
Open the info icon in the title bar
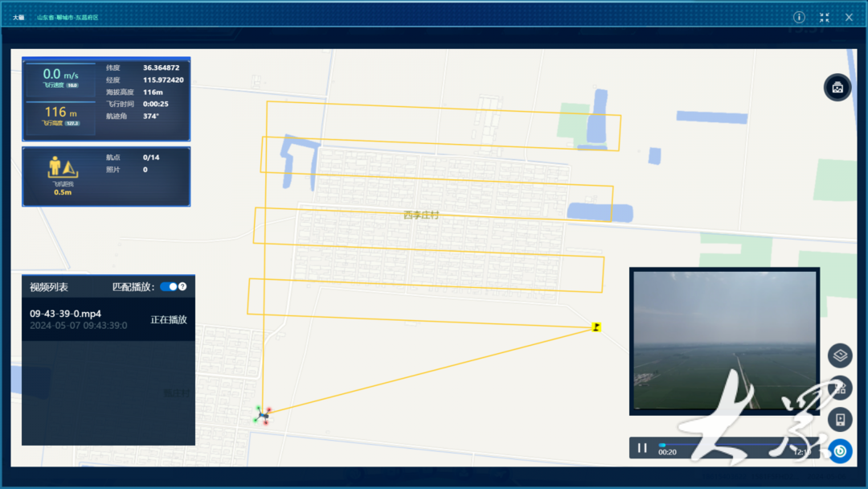[x=799, y=17]
